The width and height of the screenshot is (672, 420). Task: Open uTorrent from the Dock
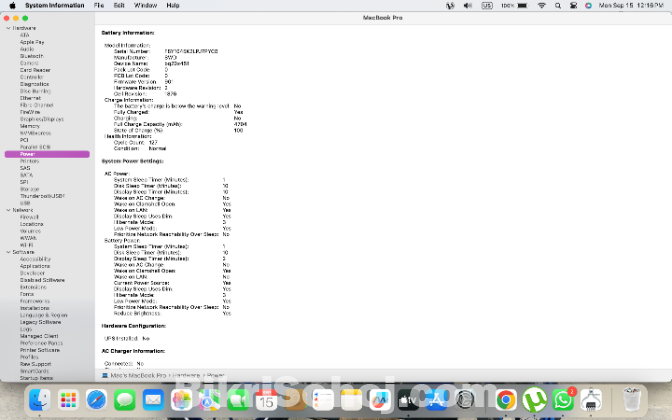point(534,400)
